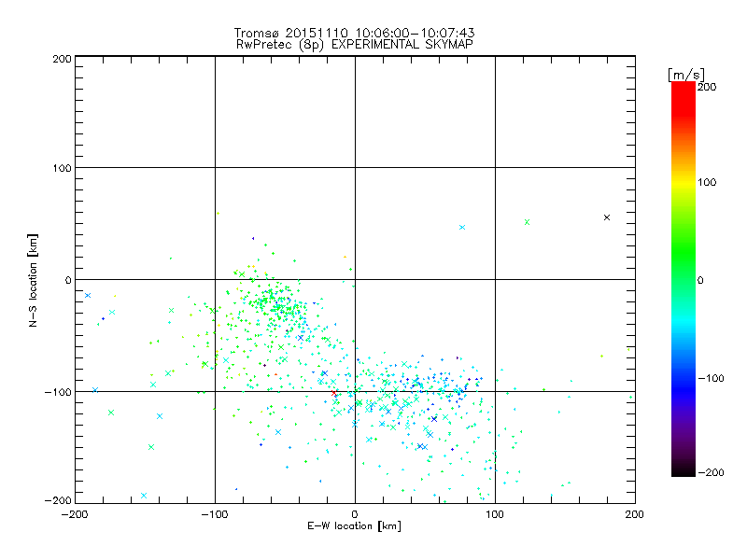Click the black bottom end of the velocity color bar
Screen dimensions: 747x560
tap(684, 470)
